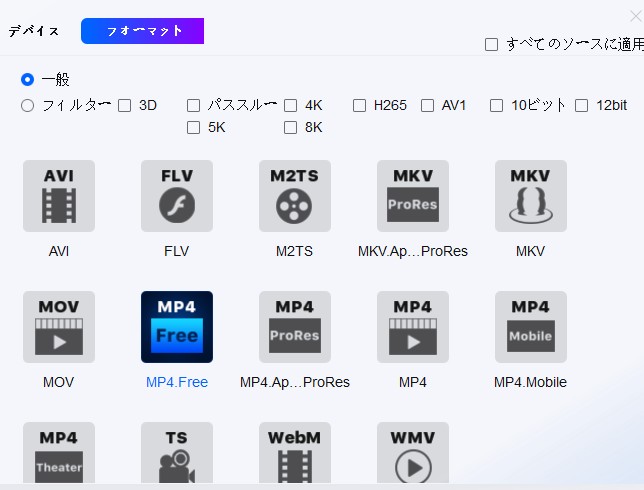The image size is (644, 490).
Task: Click the MP4 label under the icon
Action: click(413, 382)
